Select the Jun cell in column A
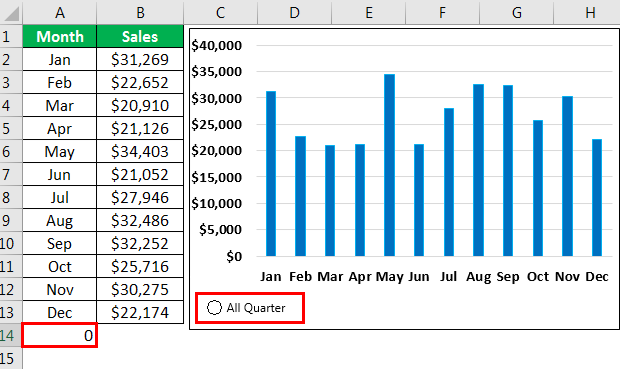620x369 pixels. (x=60, y=174)
